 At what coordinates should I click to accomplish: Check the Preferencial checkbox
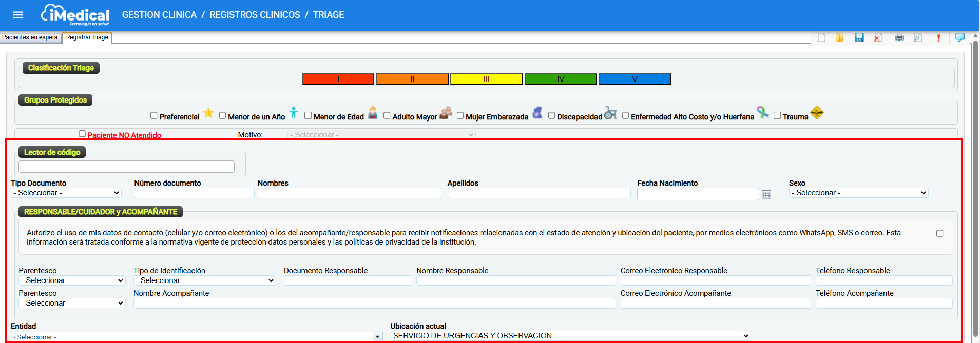pos(153,115)
